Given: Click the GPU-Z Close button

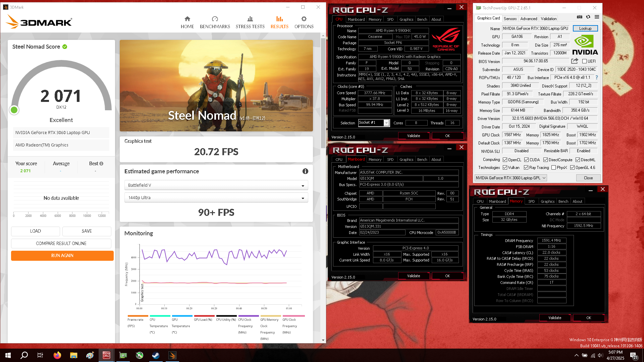Looking at the screenshot, I should click(x=588, y=178).
